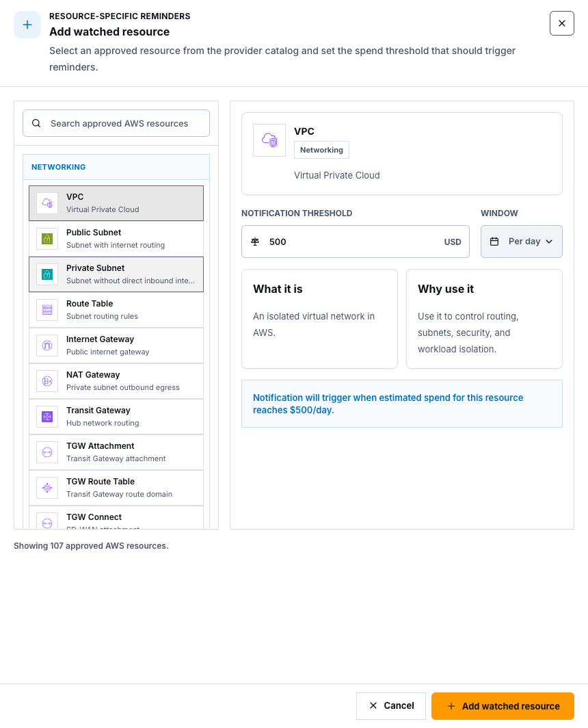Confirm with Add watched resource button
This screenshot has height=728, width=588.
(503, 706)
